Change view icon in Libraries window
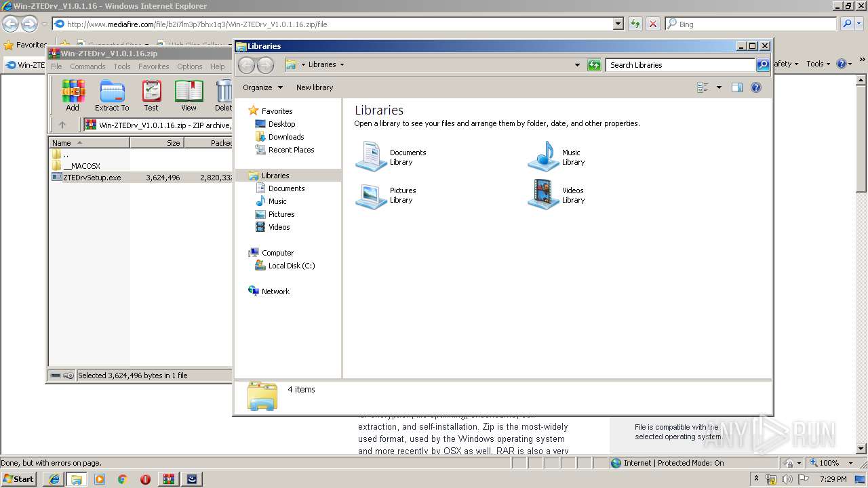The width and height of the screenshot is (868, 488). [703, 87]
